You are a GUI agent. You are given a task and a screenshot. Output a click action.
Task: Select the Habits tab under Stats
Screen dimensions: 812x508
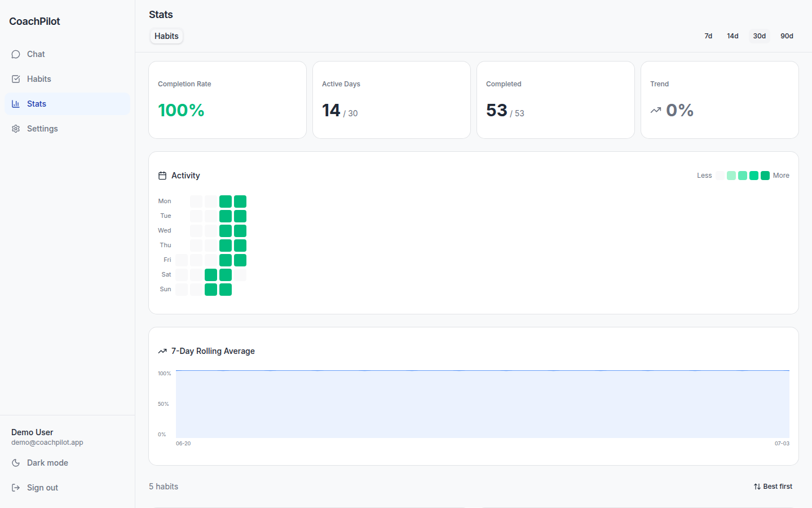coord(166,36)
